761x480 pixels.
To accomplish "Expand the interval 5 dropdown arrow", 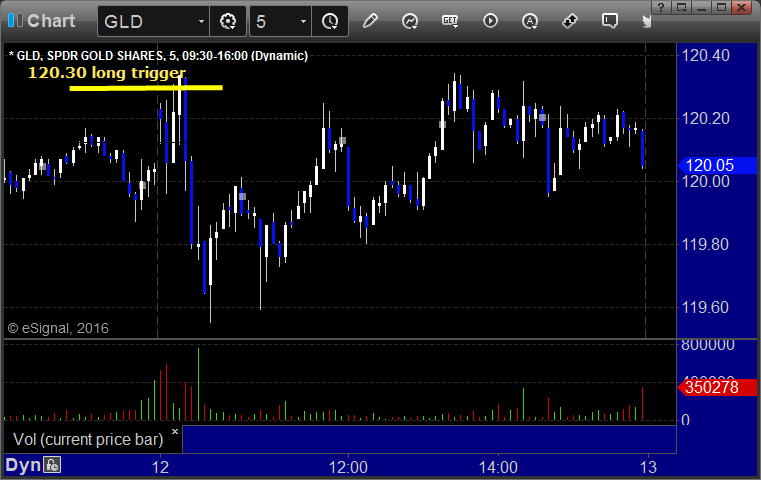I will click(303, 21).
